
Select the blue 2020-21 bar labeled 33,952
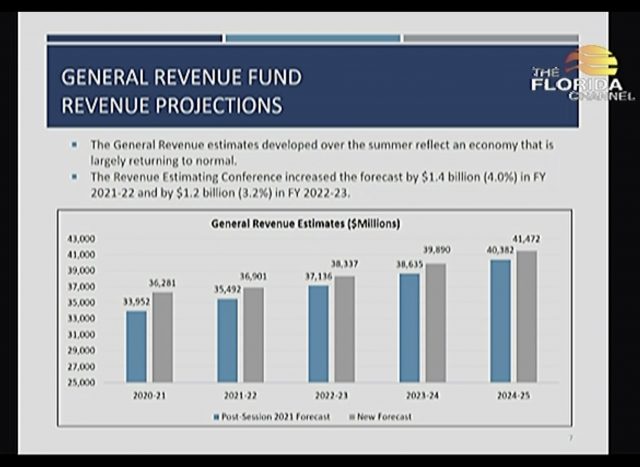tap(136, 346)
